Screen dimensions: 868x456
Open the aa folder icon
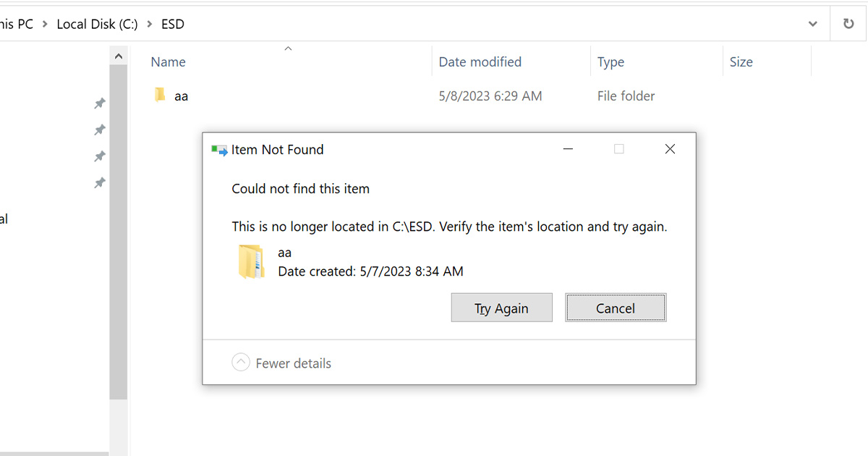click(x=161, y=95)
